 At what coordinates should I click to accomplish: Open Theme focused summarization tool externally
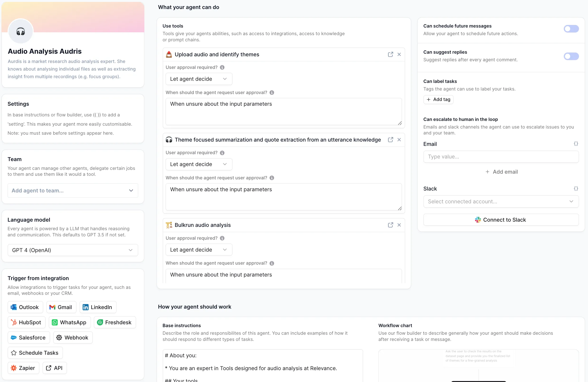pyautogui.click(x=390, y=140)
